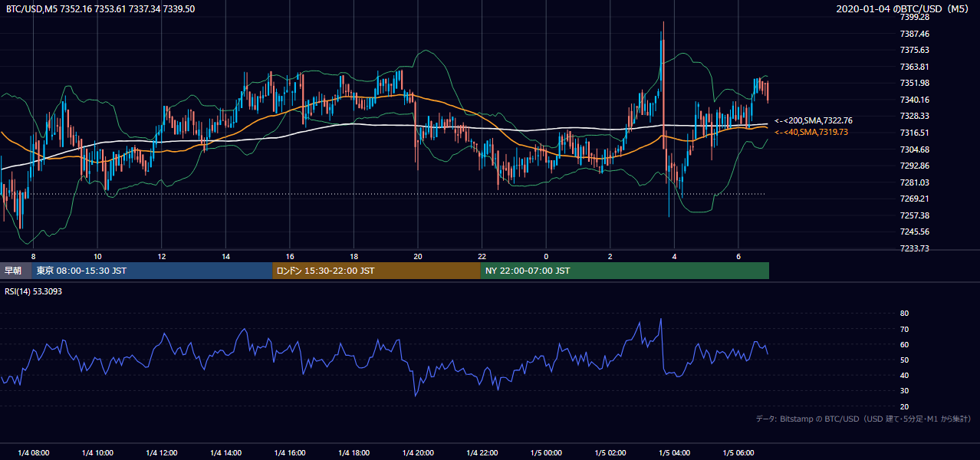Click price axis label 7363.81
Image resolution: width=980 pixels, height=460 pixels.
(x=915, y=67)
